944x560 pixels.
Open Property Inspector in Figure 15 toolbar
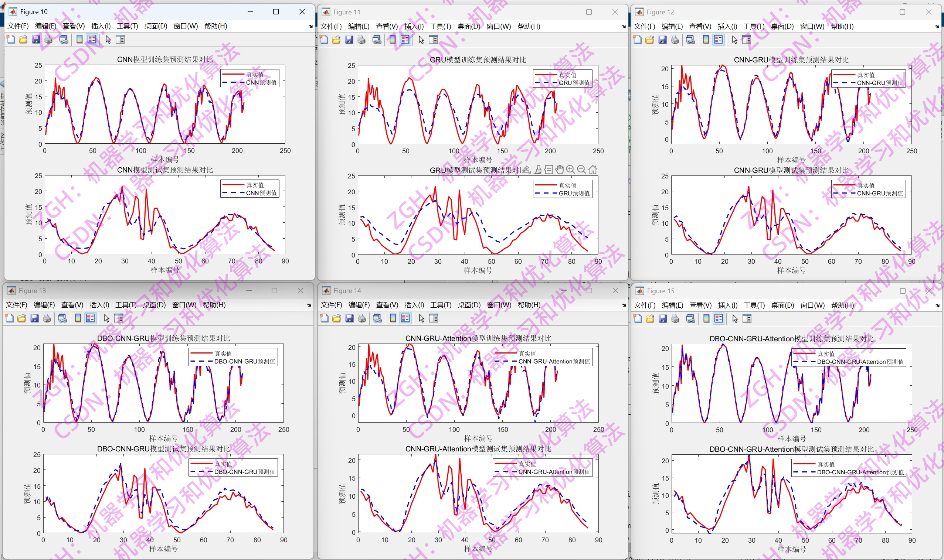[747, 318]
